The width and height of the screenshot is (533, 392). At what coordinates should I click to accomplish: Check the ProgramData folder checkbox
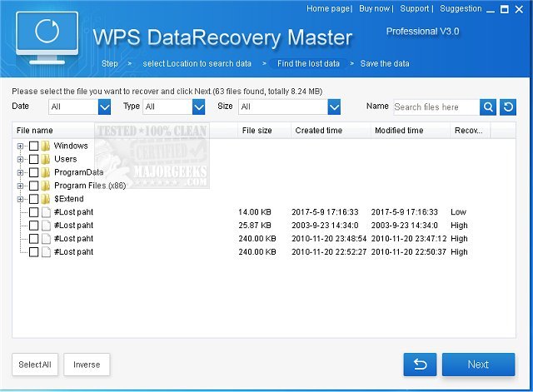(33, 172)
